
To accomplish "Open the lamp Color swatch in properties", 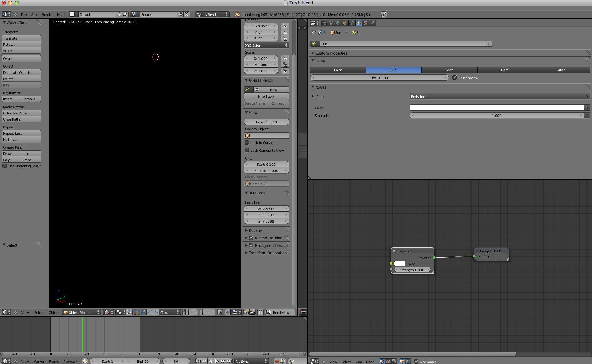I will [497, 108].
